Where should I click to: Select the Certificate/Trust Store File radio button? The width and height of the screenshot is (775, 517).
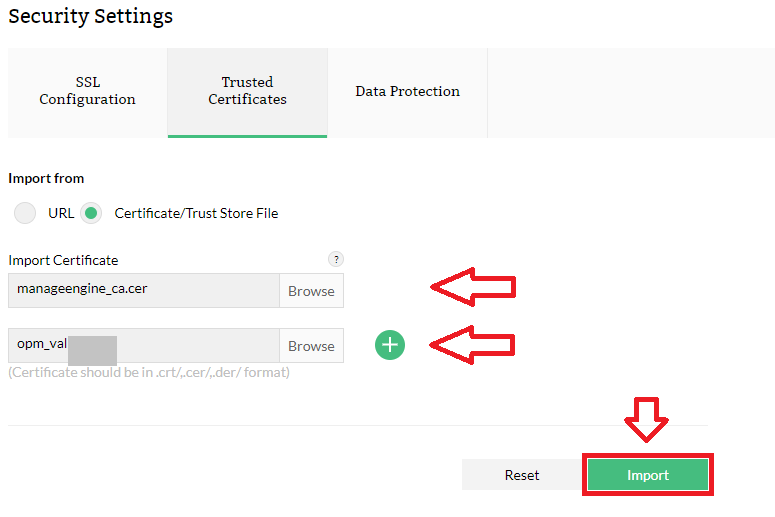(x=92, y=213)
